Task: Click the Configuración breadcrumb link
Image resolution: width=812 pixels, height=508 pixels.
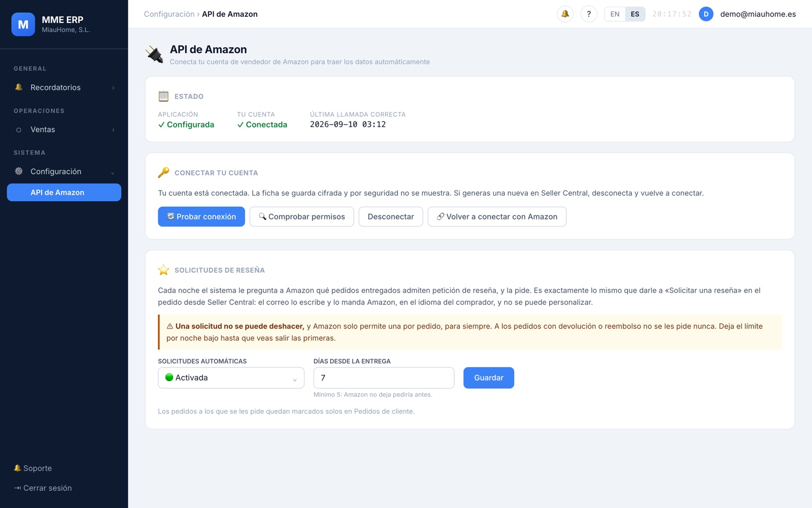Action: point(169,14)
